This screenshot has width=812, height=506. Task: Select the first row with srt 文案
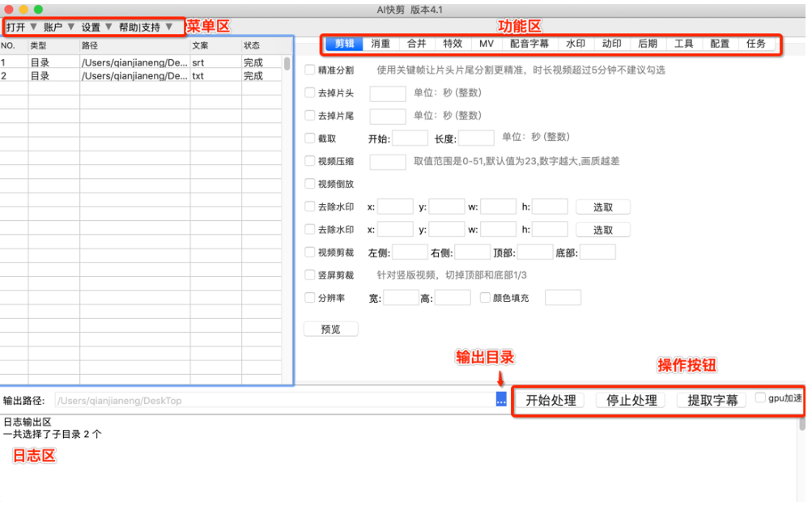click(x=146, y=62)
